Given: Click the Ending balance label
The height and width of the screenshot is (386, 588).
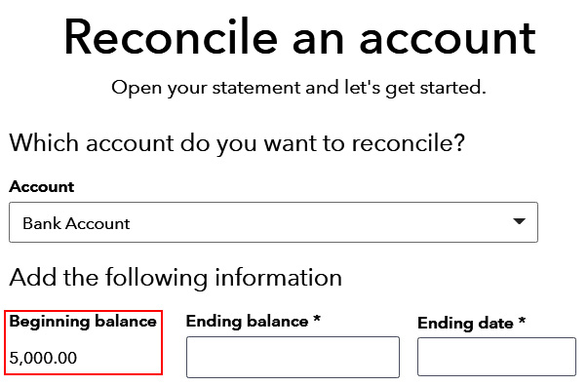Looking at the screenshot, I should click(x=247, y=322).
